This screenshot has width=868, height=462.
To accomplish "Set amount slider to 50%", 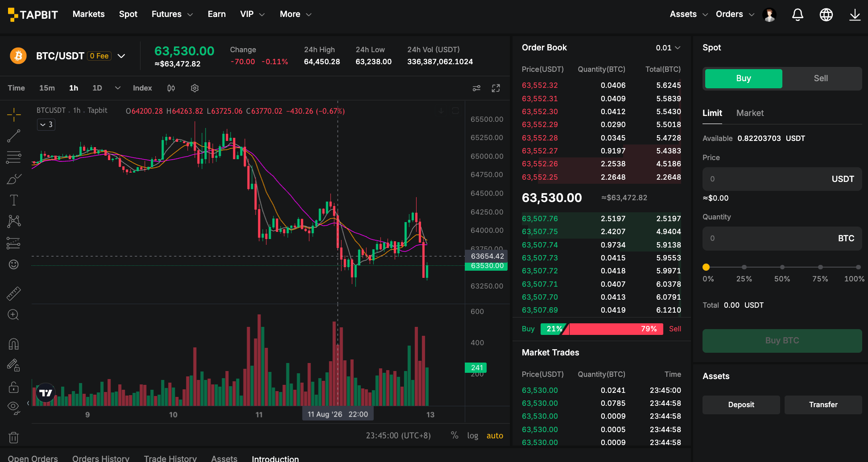I will [x=782, y=267].
